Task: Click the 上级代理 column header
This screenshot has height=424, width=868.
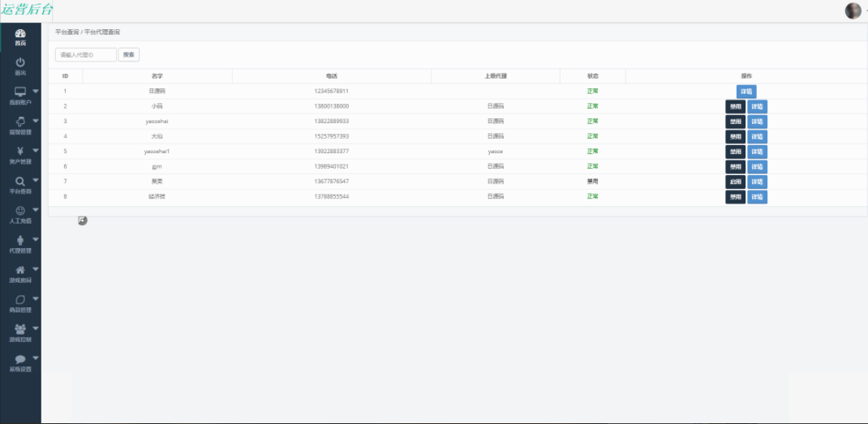Action: [x=496, y=76]
